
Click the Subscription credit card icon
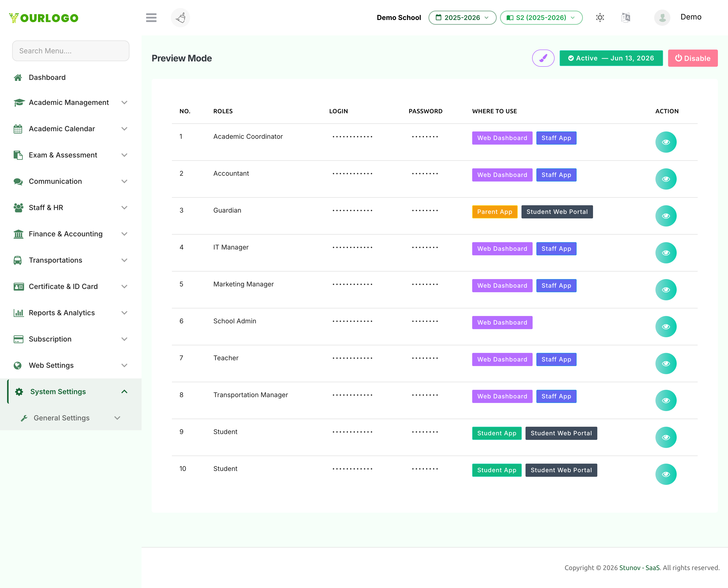[x=18, y=339]
